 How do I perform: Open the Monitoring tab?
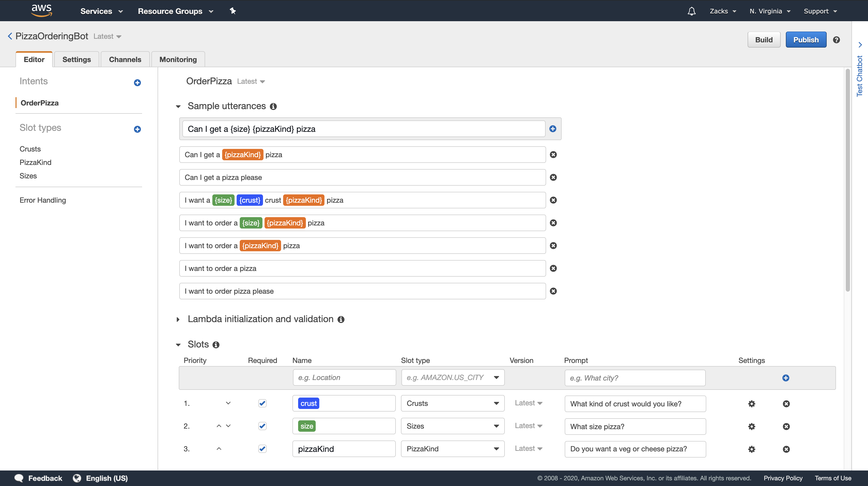pyautogui.click(x=178, y=60)
